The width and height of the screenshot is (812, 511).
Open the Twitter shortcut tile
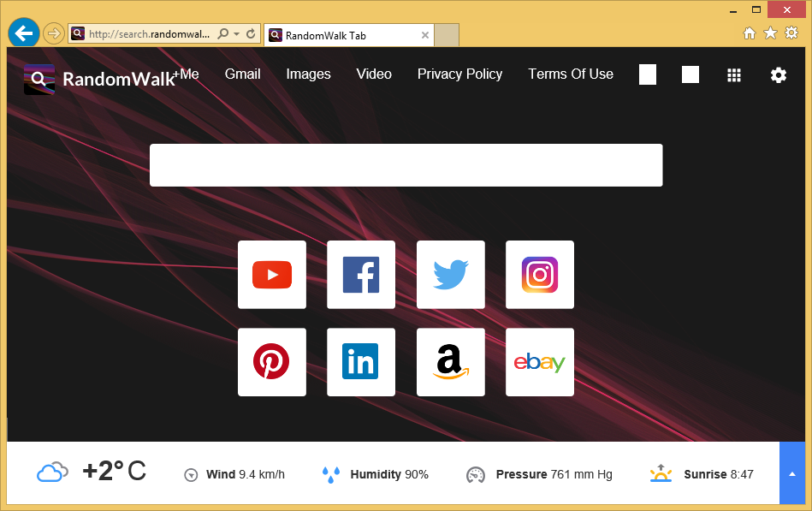pyautogui.click(x=451, y=275)
